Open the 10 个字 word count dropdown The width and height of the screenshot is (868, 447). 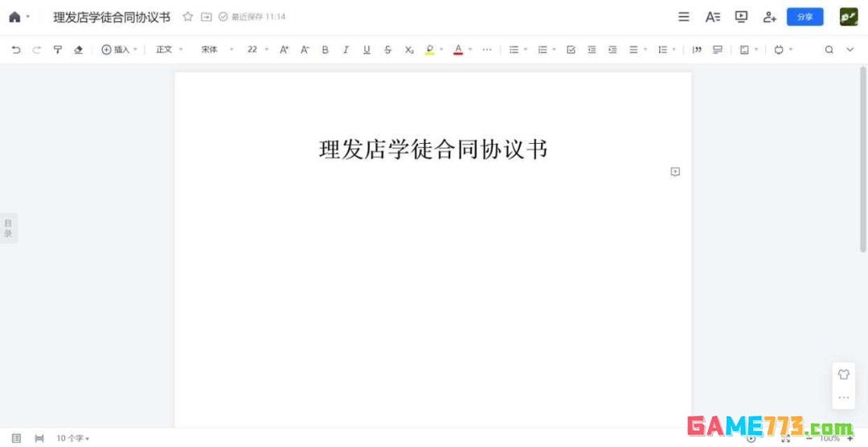pos(72,438)
